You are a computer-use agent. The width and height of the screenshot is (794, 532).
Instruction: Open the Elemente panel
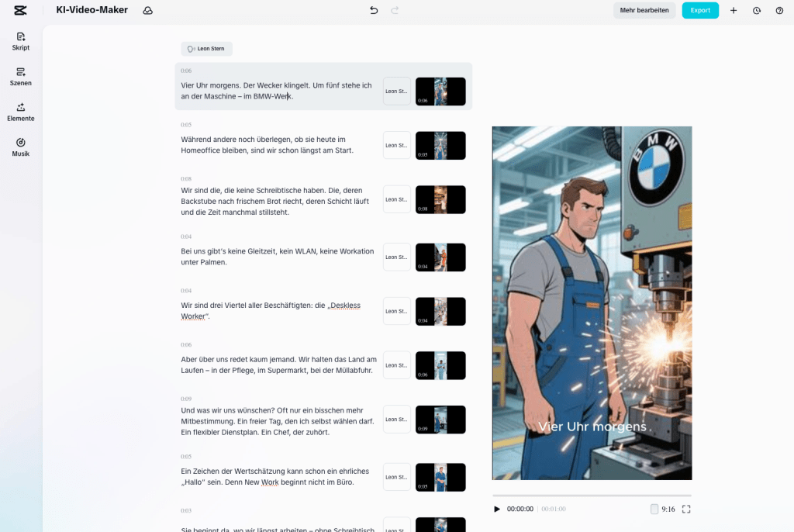tap(21, 112)
